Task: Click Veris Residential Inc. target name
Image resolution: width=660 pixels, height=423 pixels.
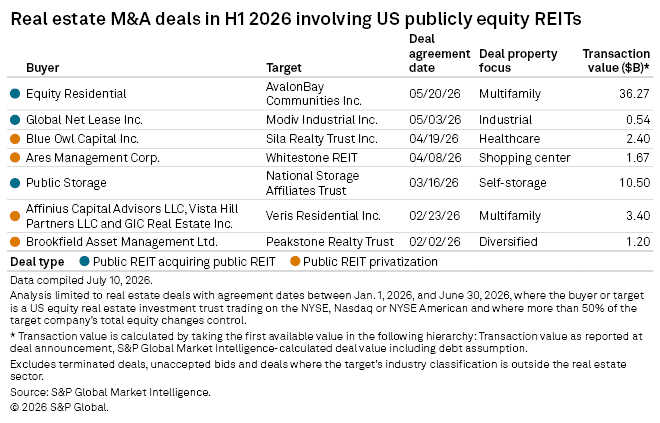Action: pyautogui.click(x=323, y=216)
